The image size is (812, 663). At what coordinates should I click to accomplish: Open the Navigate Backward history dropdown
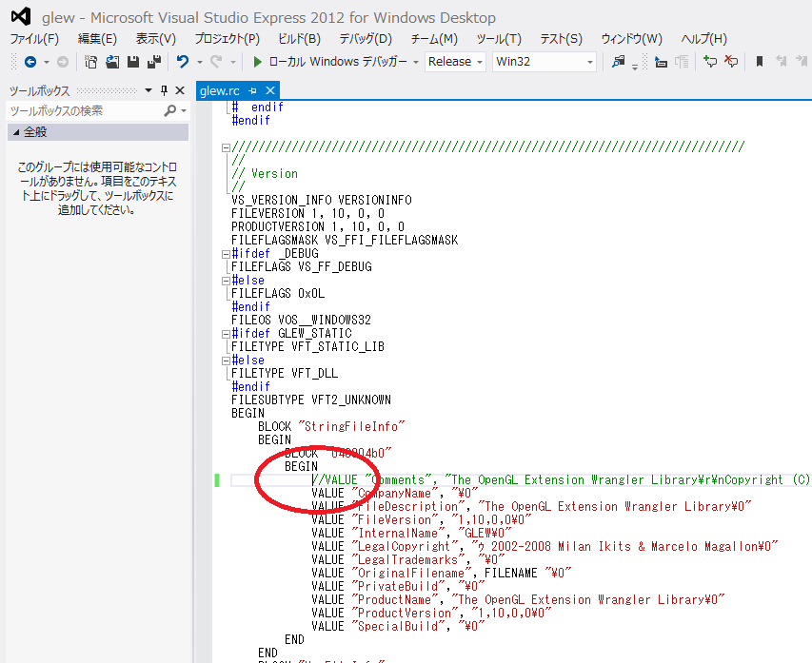(46, 62)
